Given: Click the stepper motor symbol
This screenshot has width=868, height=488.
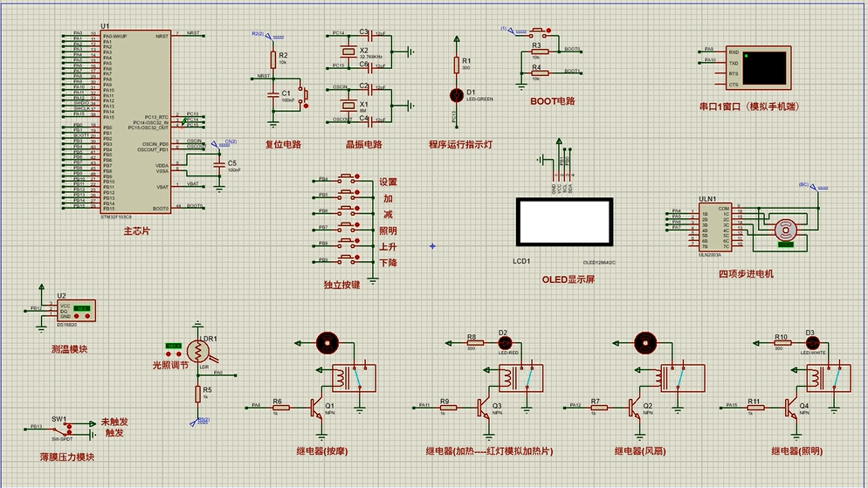Looking at the screenshot, I should pos(787,230).
